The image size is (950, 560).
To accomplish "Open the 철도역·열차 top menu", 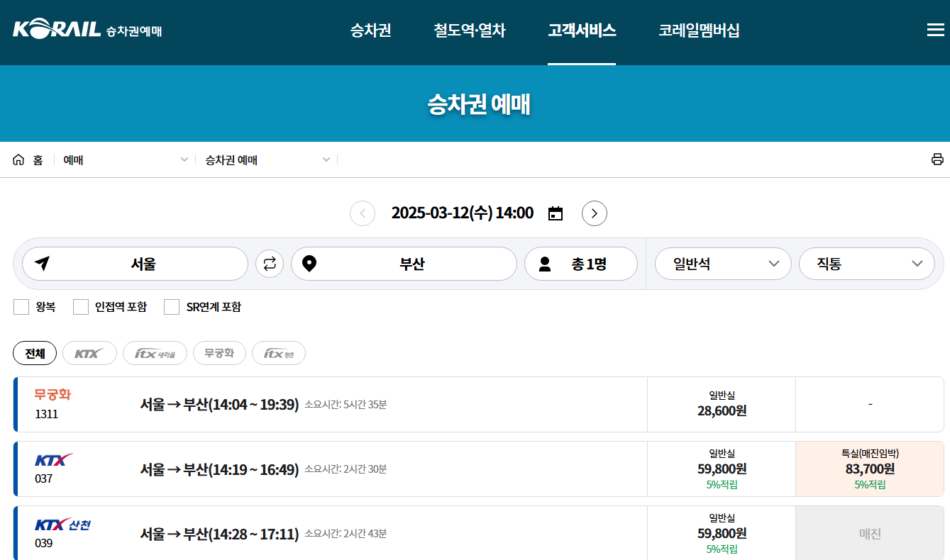I will coord(470,30).
